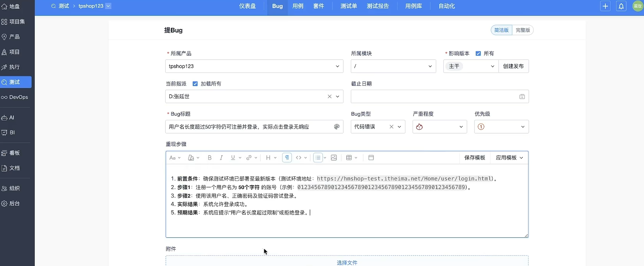Image resolution: width=644 pixels, height=266 pixels.
Task: Click the 测试 breadcrumb link in header
Action: (x=64, y=6)
